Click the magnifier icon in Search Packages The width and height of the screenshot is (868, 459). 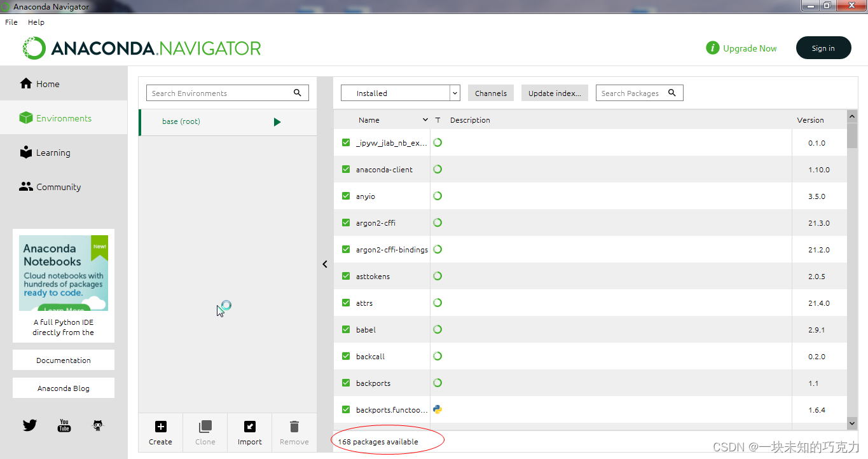click(x=672, y=93)
